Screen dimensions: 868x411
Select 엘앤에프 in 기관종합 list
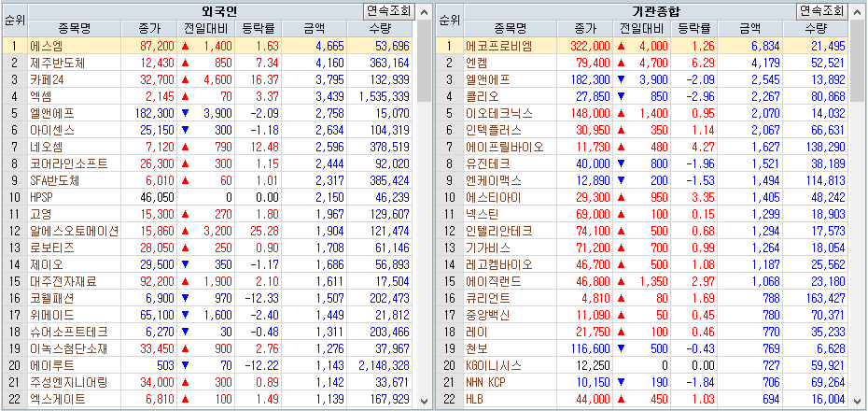click(x=488, y=79)
